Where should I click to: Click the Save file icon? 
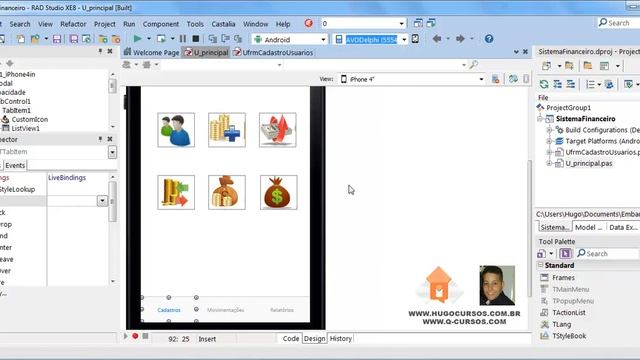(57, 39)
